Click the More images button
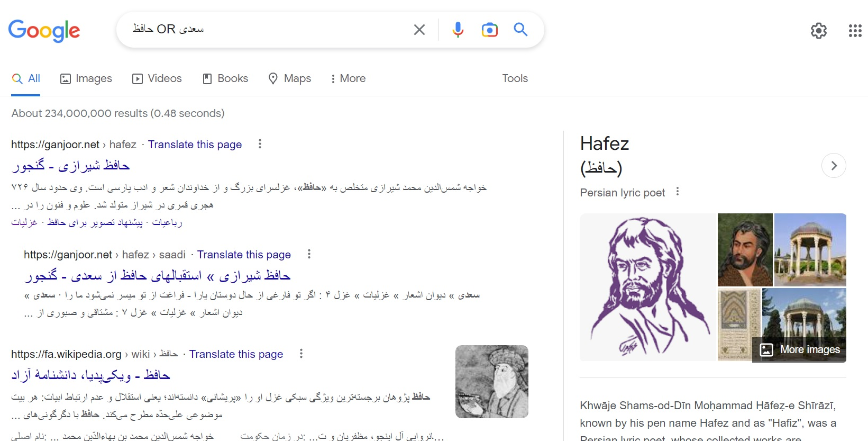The height and width of the screenshot is (441, 868). (x=799, y=350)
